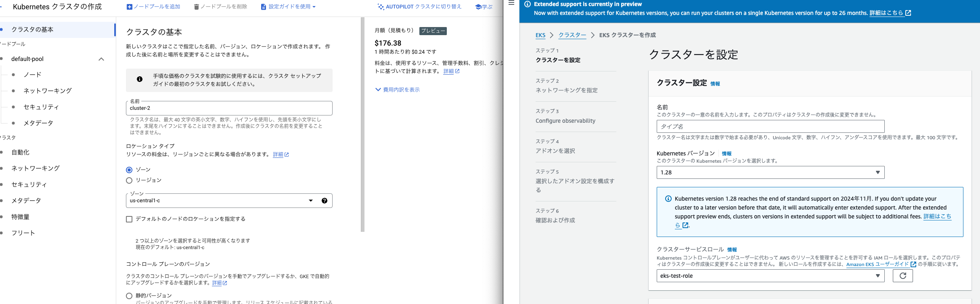The width and height of the screenshot is (980, 304).
Task: Click Amazon EKS ユーザーガイド link
Action: [877, 264]
